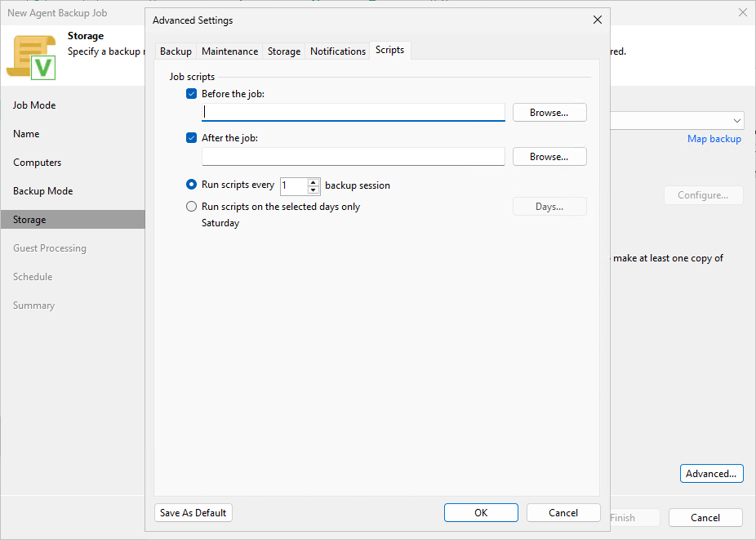Viewport: 756px width, 540px height.
Task: Uncheck the After the job checkbox
Action: [191, 137]
